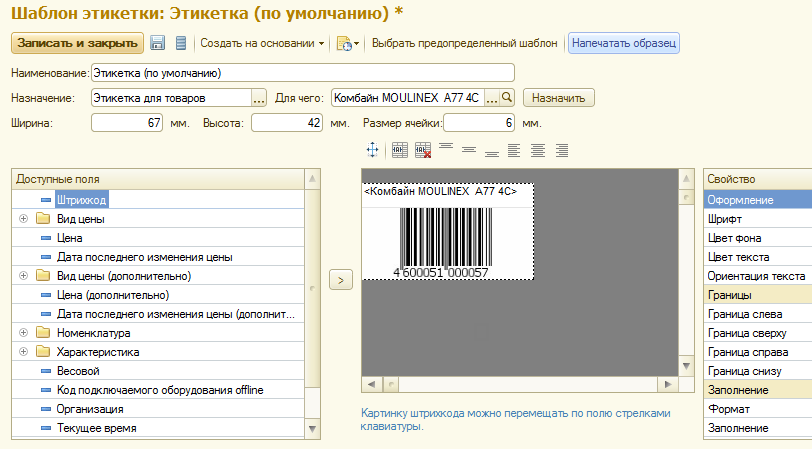Click Записать и закрыть button

click(x=77, y=44)
